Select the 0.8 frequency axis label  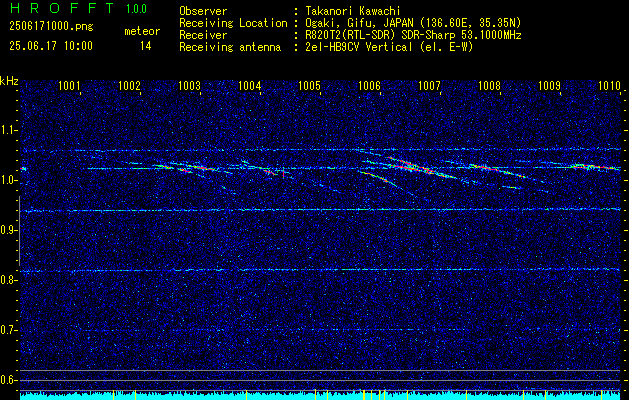[8, 280]
